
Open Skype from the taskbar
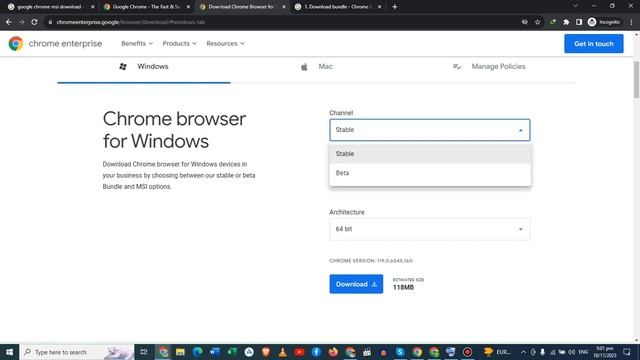click(400, 352)
